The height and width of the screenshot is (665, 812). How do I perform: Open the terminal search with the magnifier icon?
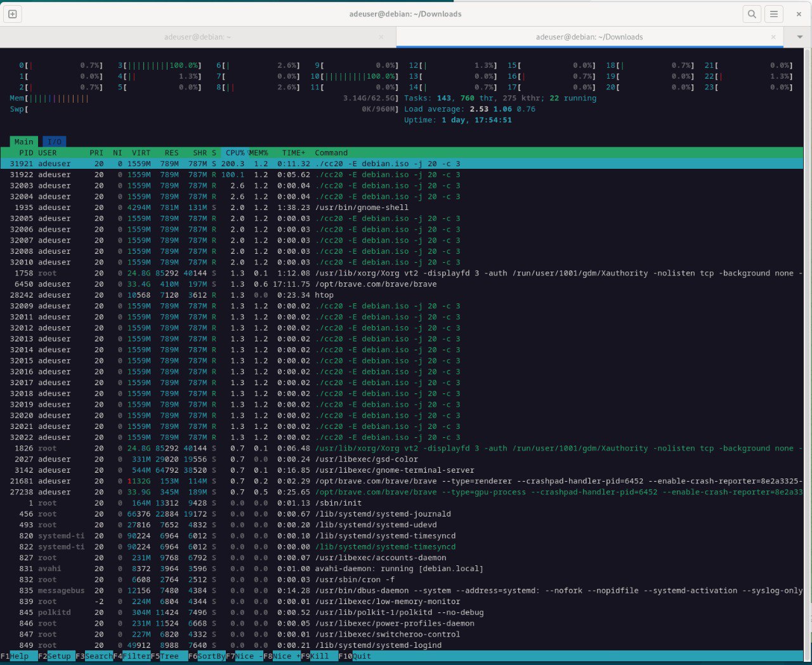752,13
